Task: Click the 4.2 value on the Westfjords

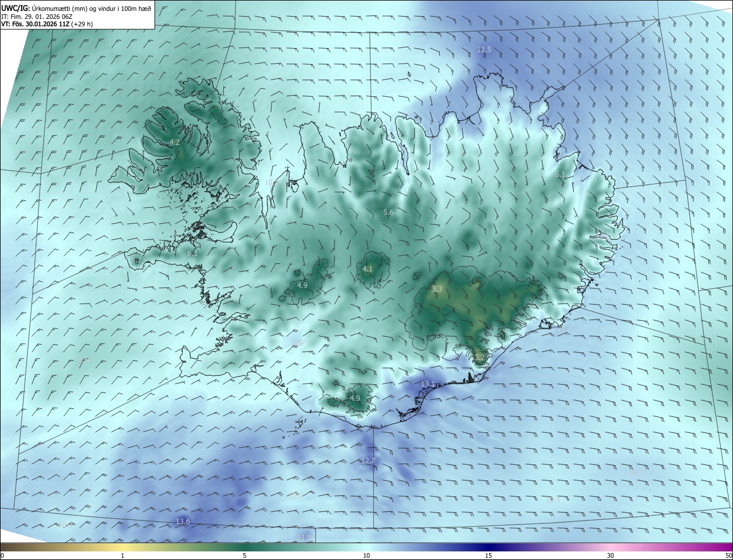Action: click(175, 142)
